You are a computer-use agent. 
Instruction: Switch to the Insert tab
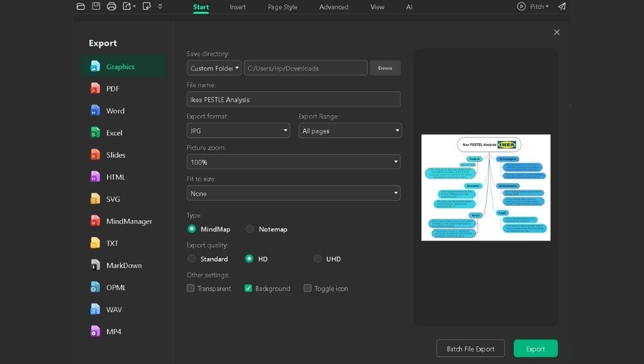pos(237,7)
